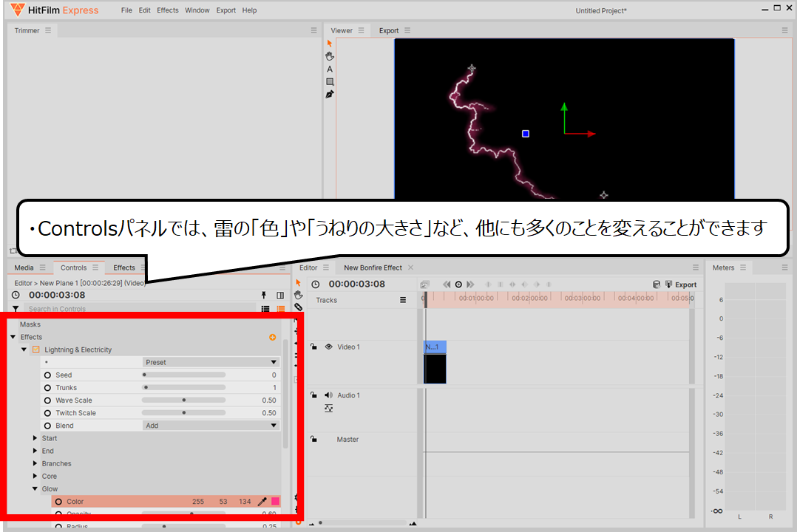Screen dimensions: 797x532
Task: Expand the End group
Action: tap(35, 451)
